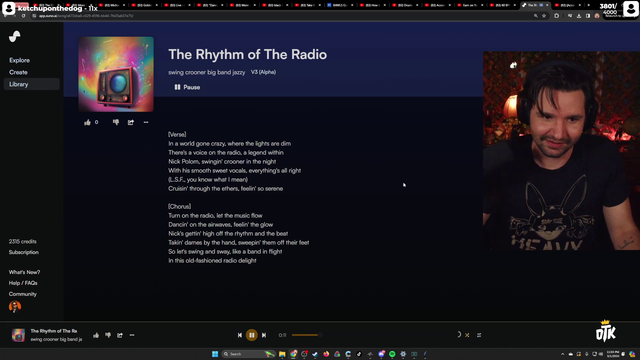Open the Explore page
The image size is (640, 360).
click(x=20, y=60)
